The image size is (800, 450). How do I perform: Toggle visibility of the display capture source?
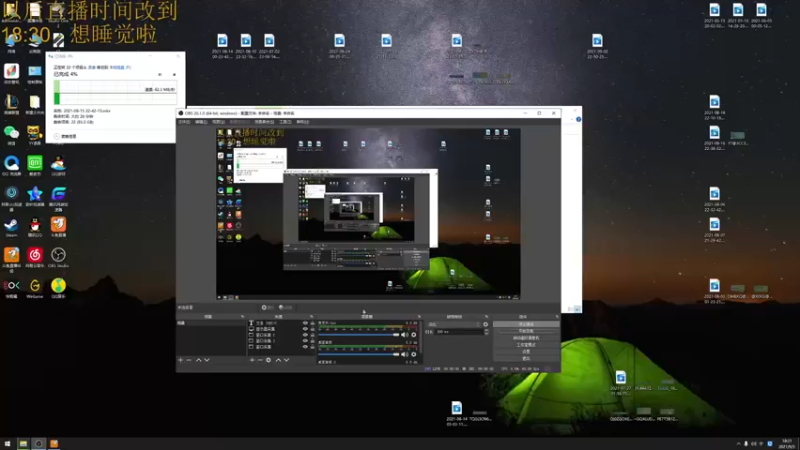point(305,329)
